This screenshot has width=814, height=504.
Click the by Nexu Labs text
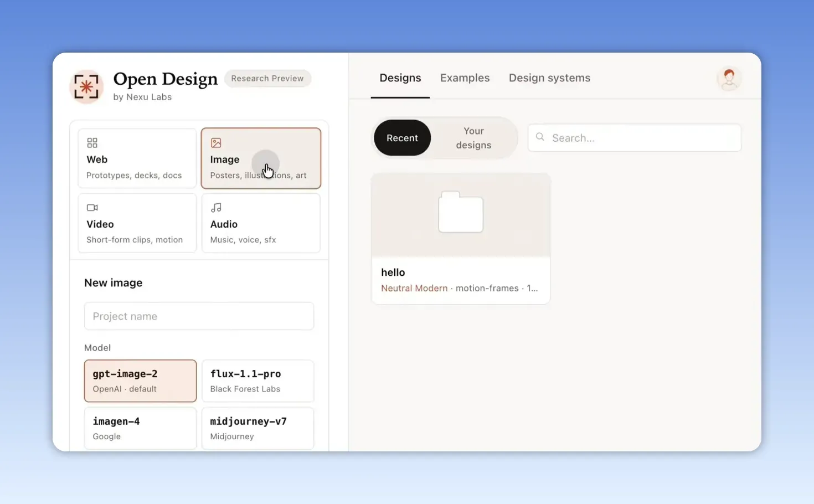click(x=142, y=97)
